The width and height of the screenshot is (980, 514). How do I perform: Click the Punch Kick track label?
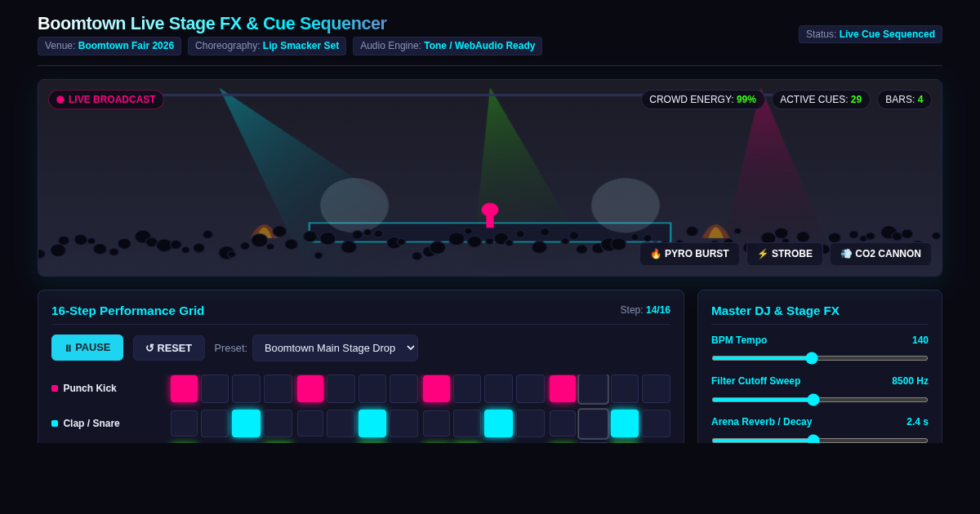(90, 388)
